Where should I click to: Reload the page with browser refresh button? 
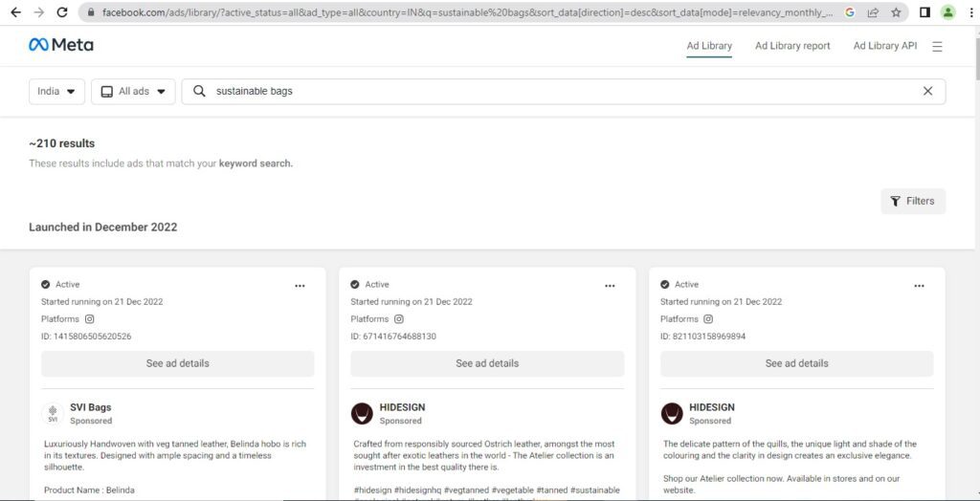(62, 12)
